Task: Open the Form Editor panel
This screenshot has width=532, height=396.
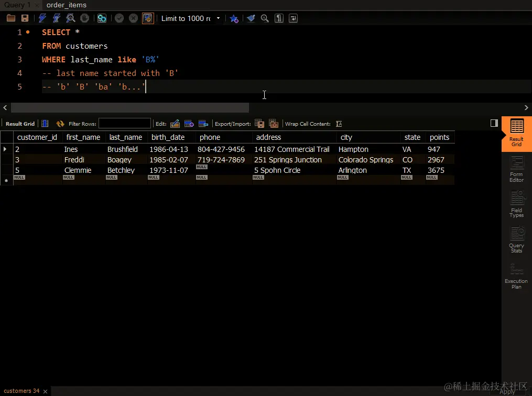Action: pos(516,169)
